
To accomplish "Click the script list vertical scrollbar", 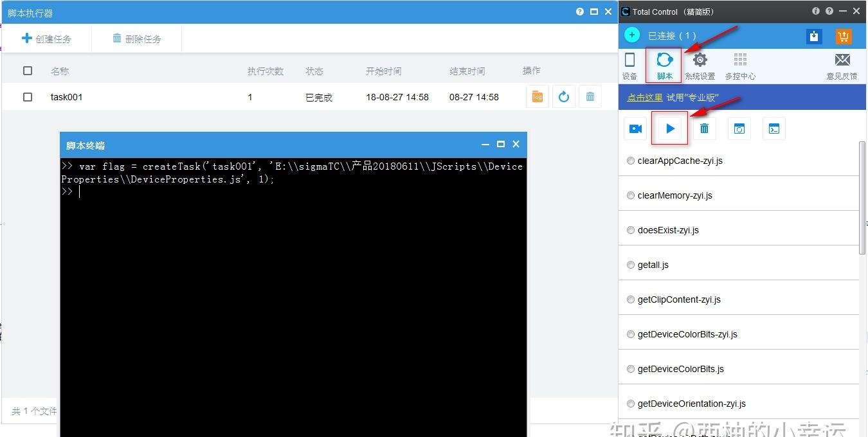I will tap(863, 198).
